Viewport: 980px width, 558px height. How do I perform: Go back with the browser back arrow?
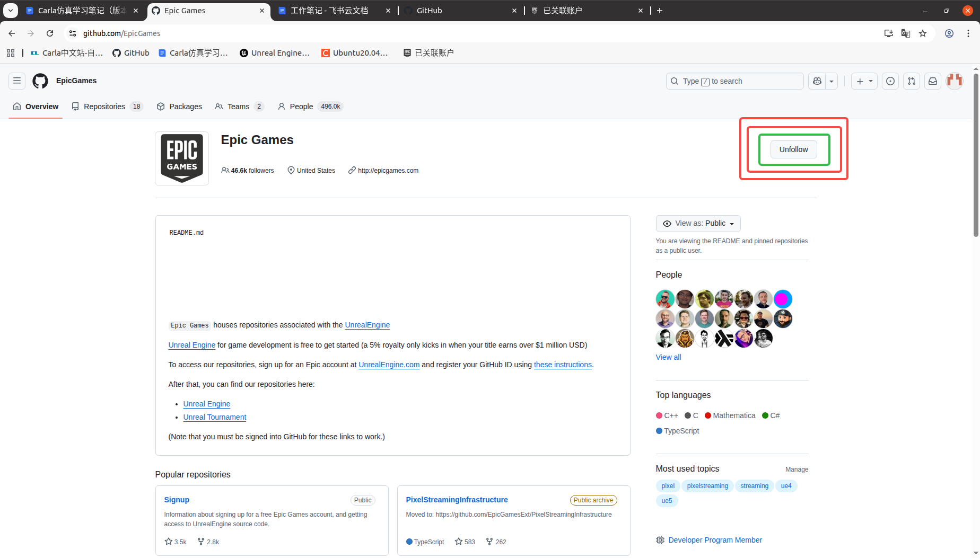click(12, 33)
